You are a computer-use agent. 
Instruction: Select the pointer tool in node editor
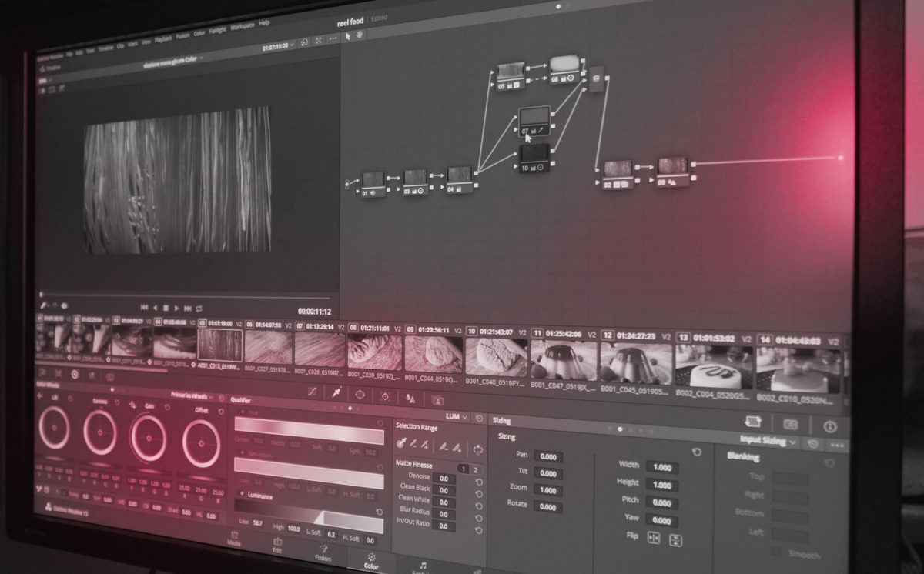348,35
